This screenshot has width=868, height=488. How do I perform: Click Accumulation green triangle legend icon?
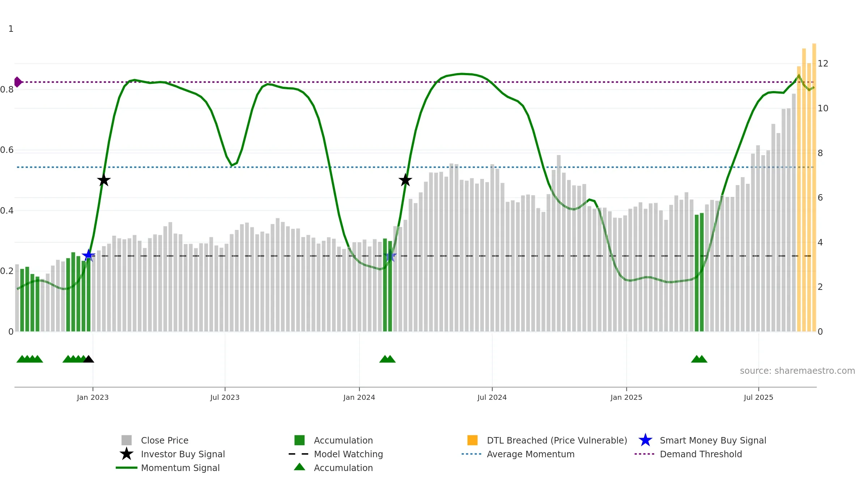(299, 467)
